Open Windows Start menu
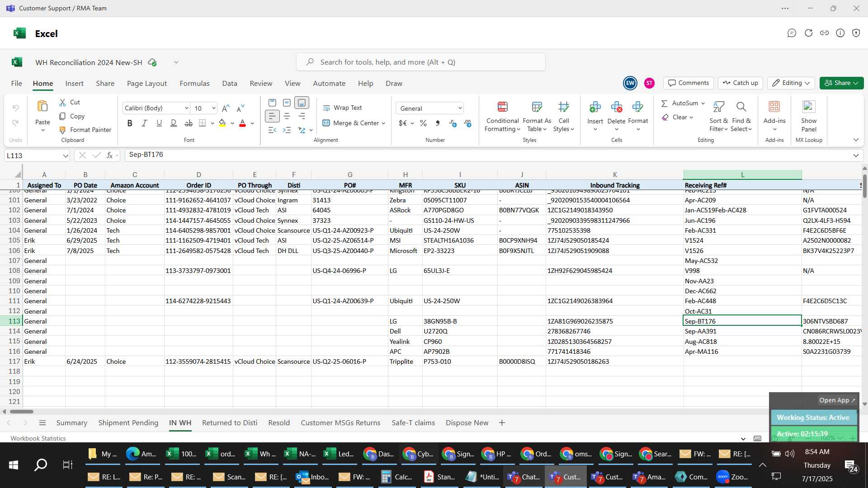The image size is (868, 488). coord(14,465)
